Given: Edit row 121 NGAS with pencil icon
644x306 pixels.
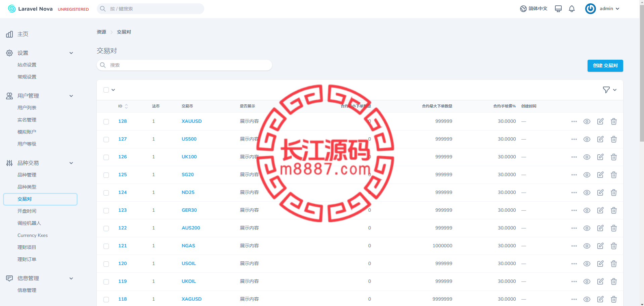Looking at the screenshot, I should 600,246.
